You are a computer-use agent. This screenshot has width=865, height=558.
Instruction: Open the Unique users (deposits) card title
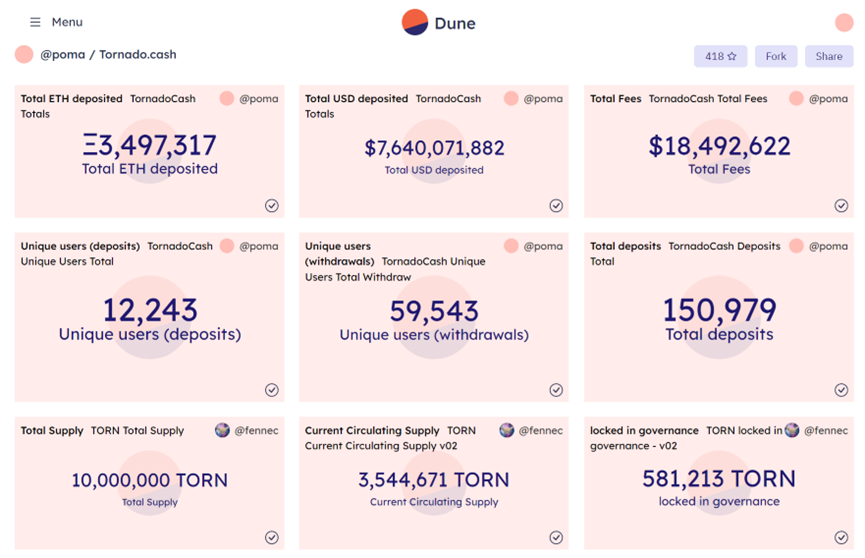[x=81, y=246]
